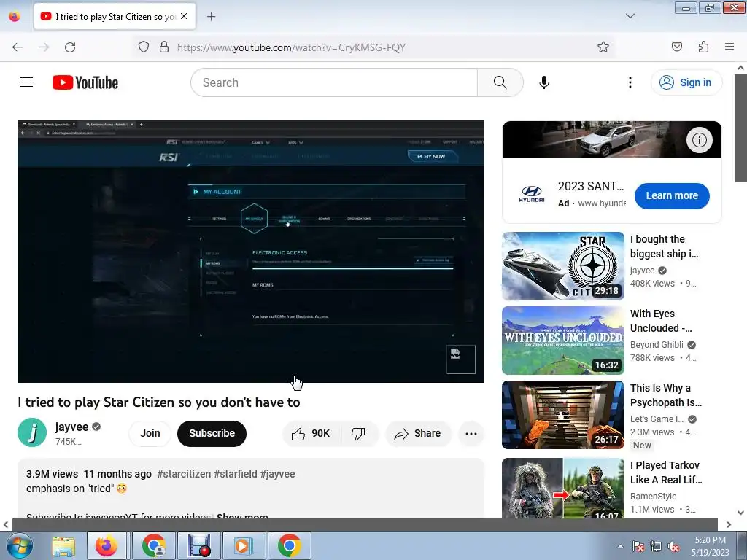
Task: Open the YouTube settings three-dot menu
Action: point(630,82)
